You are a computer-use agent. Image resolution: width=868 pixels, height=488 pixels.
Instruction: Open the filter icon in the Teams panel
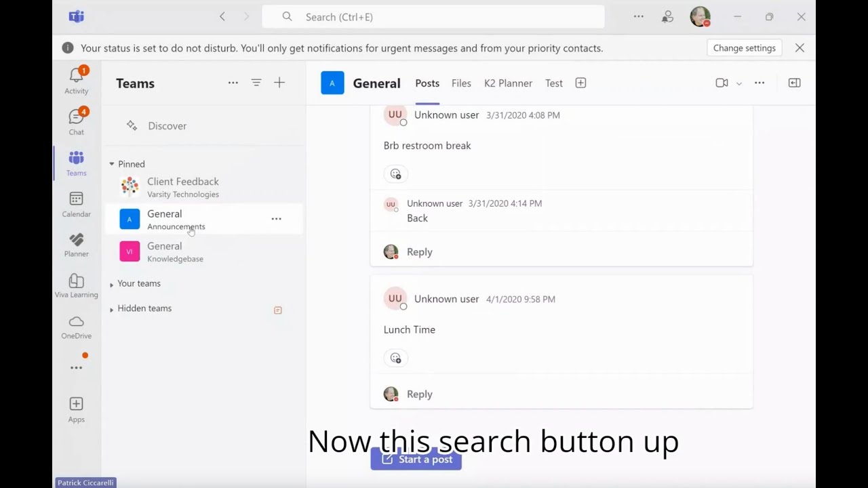point(256,82)
